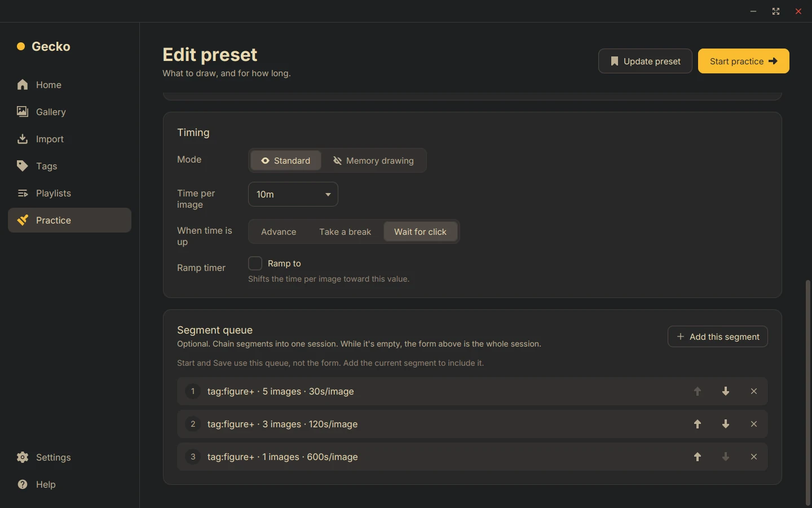Enable the Ramp to checkbox
The image size is (812, 508).
pos(255,263)
